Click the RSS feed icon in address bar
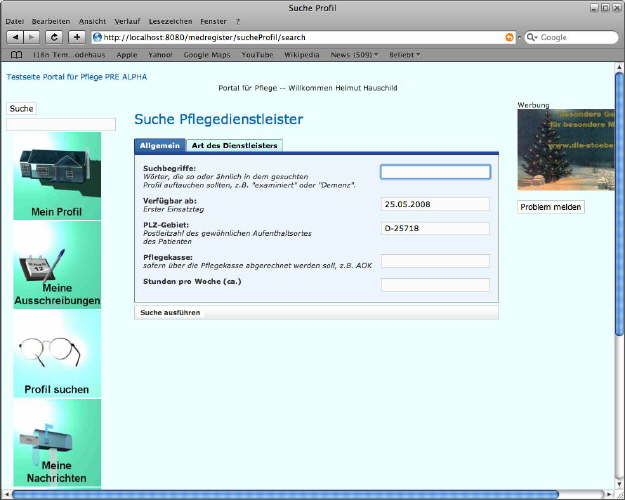This screenshot has width=625, height=500. pos(510,37)
